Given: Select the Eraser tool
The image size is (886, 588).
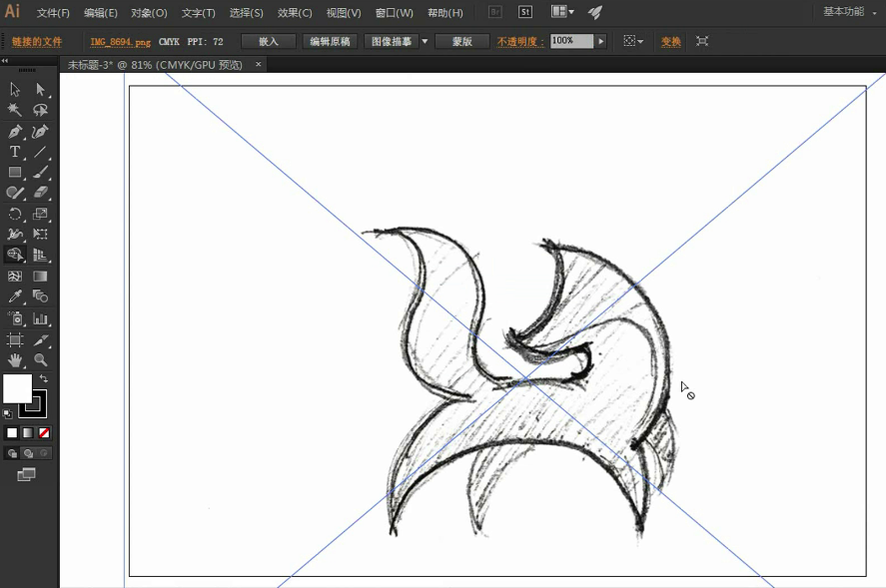Looking at the screenshot, I should tap(40, 193).
